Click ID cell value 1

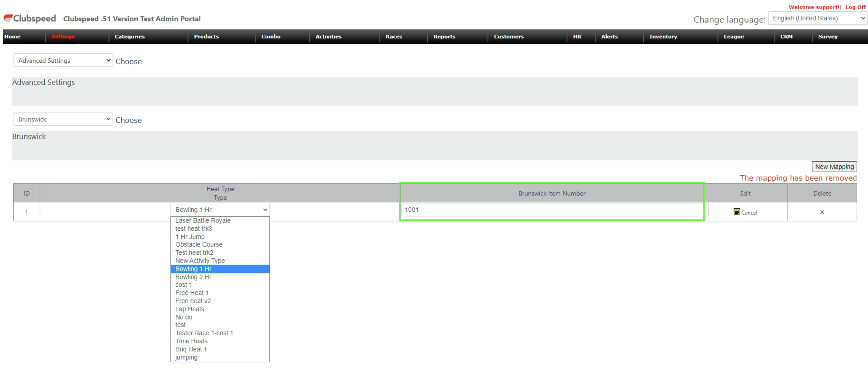[26, 212]
